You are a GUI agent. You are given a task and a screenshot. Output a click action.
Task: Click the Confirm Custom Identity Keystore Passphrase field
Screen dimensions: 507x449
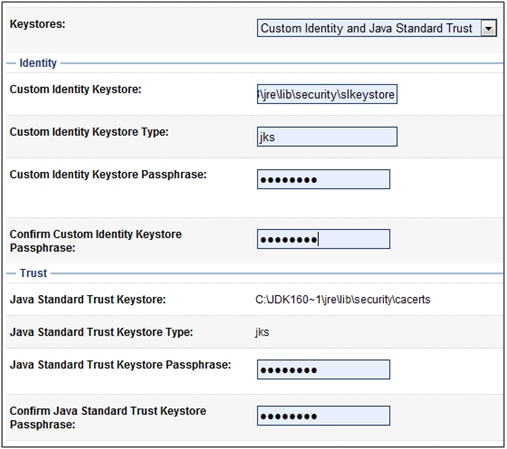tap(323, 239)
